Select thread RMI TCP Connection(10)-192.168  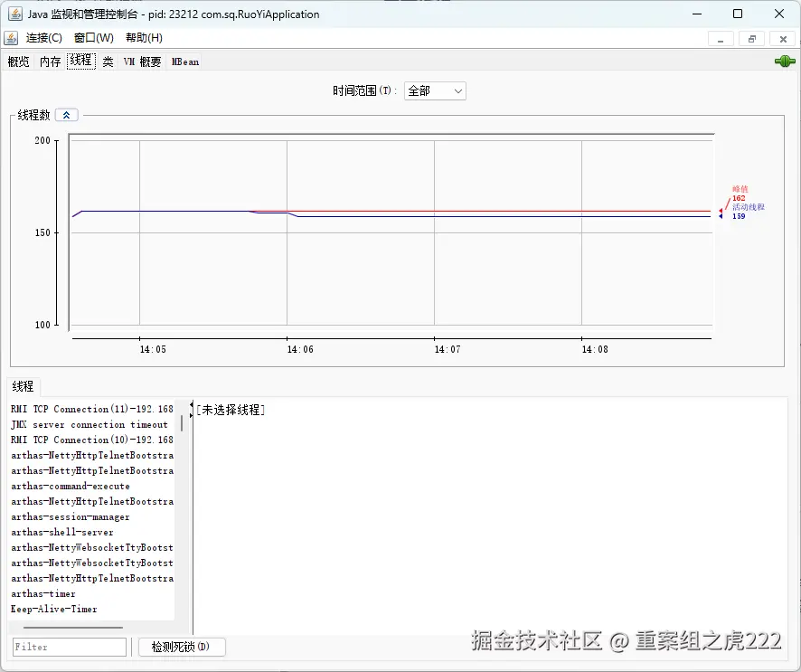tap(92, 440)
